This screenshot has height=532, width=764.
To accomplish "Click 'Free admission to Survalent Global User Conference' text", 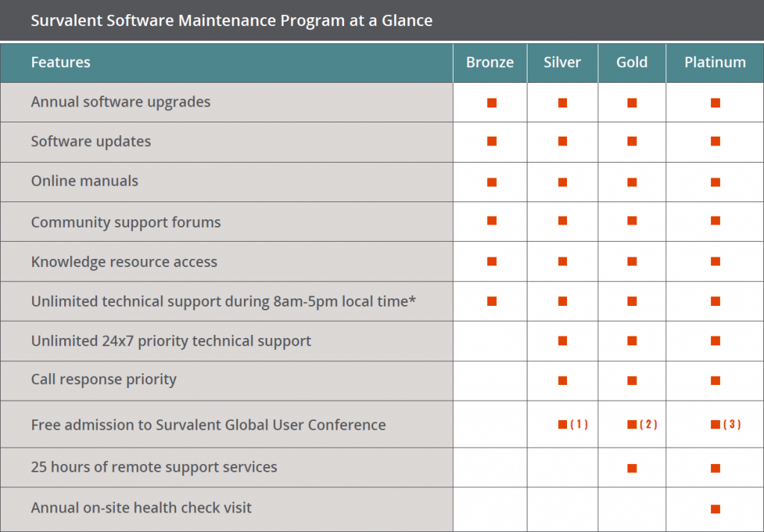I will point(209,425).
